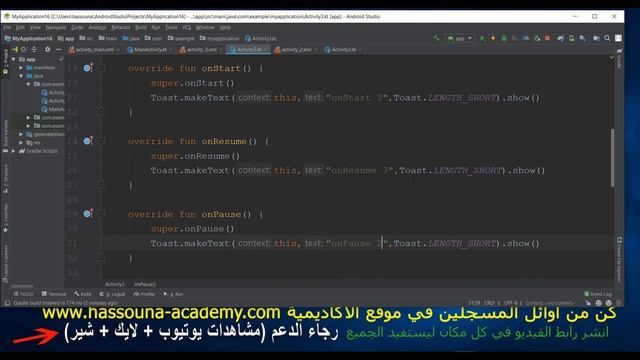Open Project Structure icon in toolbar

coord(596,38)
